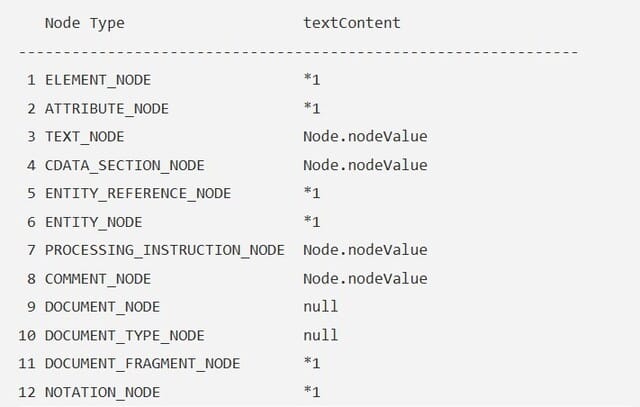Click on the TEXT_NODE entry
The image size is (640, 407).
pos(85,136)
